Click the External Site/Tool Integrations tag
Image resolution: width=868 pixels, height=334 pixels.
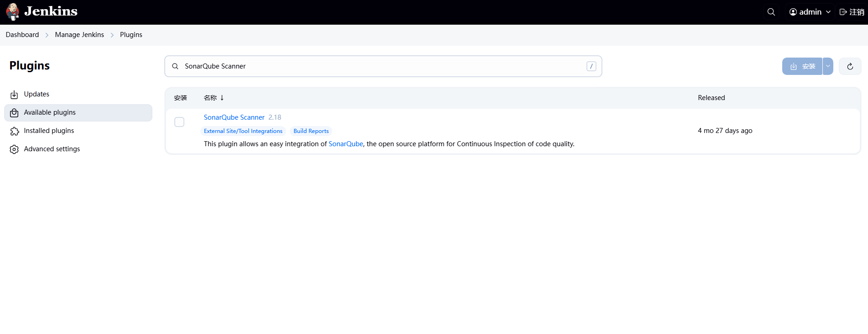tap(243, 131)
